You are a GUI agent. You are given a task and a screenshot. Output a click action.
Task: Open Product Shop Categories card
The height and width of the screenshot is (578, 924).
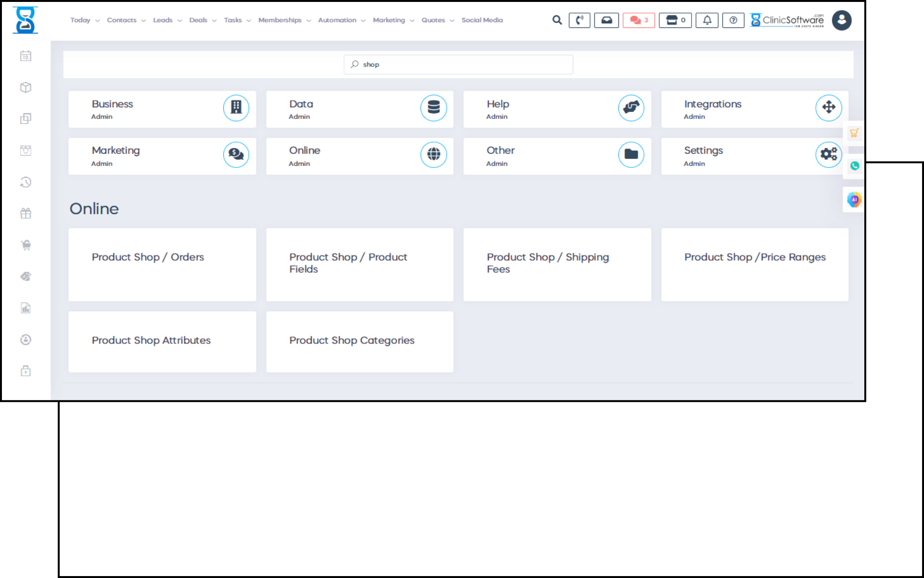point(359,341)
